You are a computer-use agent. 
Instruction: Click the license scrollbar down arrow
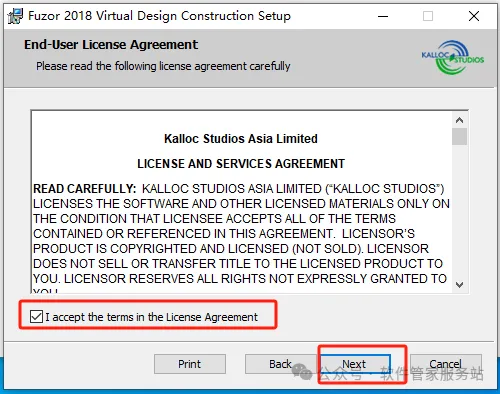[x=459, y=284]
